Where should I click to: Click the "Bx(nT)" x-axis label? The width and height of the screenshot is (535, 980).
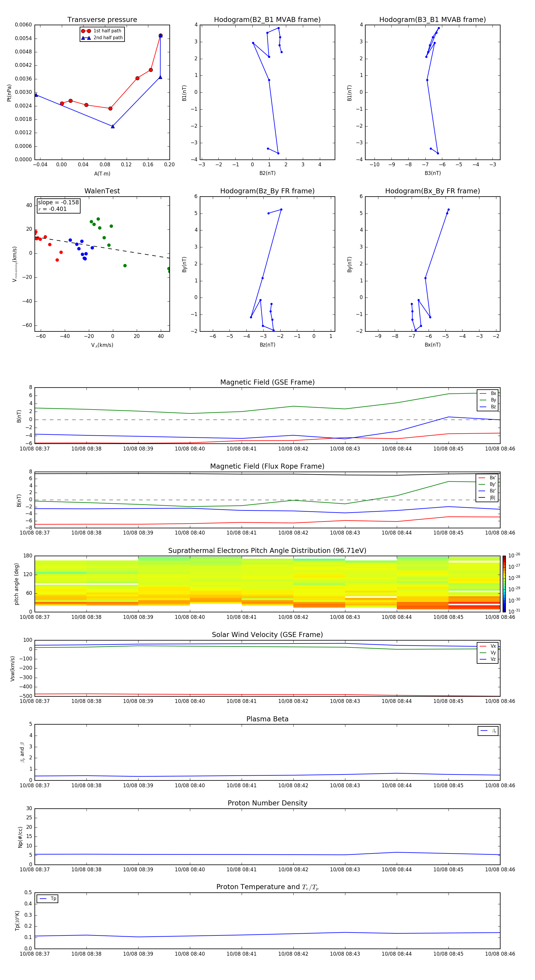coord(432,345)
